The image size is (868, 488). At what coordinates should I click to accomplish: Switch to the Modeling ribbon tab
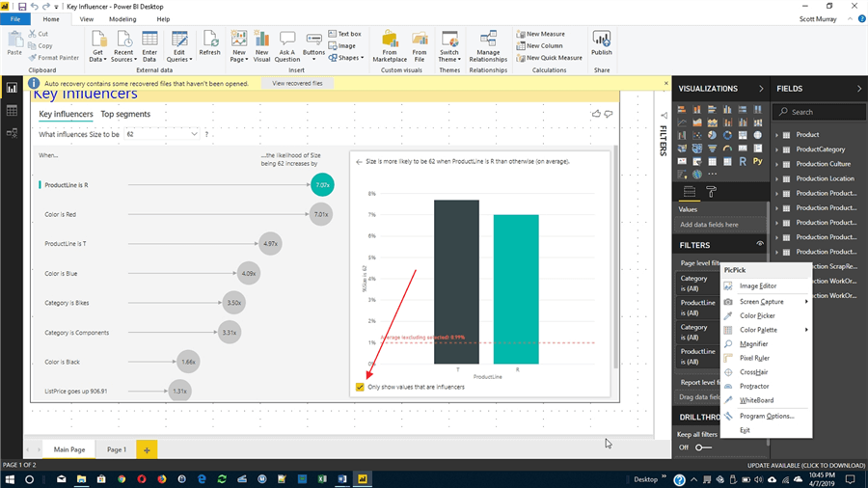tap(122, 19)
